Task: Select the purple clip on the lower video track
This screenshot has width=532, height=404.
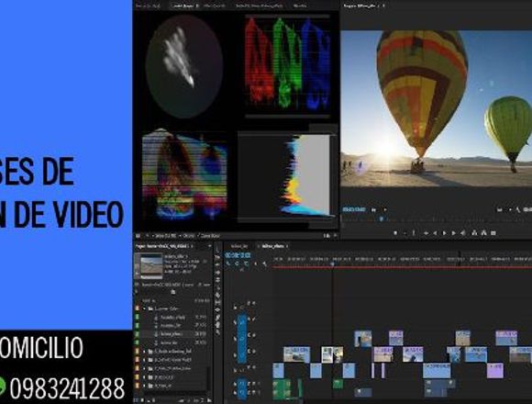Action: [x=495, y=370]
